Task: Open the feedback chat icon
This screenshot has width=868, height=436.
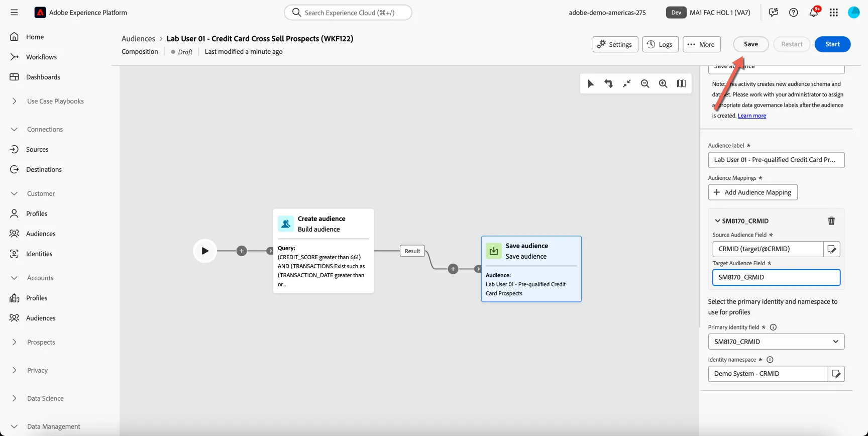Action: (773, 13)
